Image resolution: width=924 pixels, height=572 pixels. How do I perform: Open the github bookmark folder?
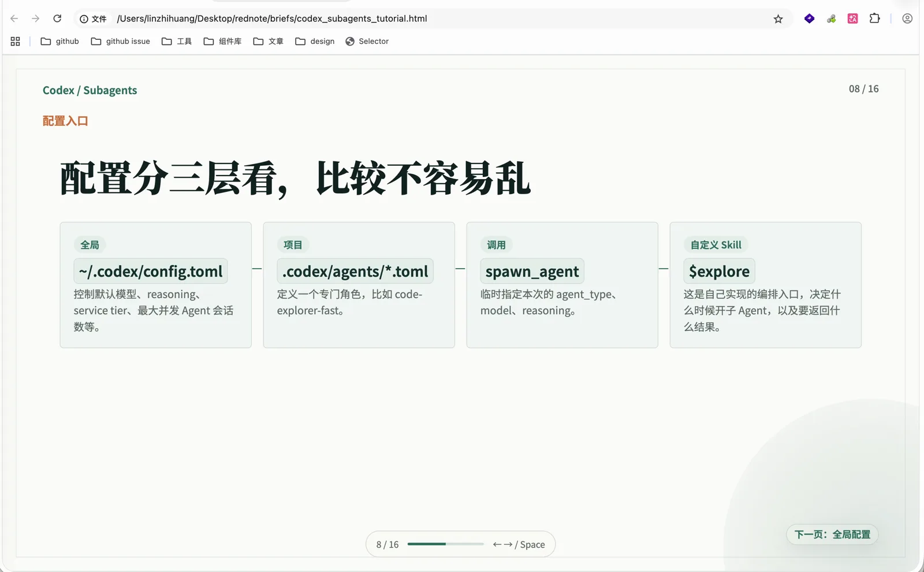pos(59,42)
